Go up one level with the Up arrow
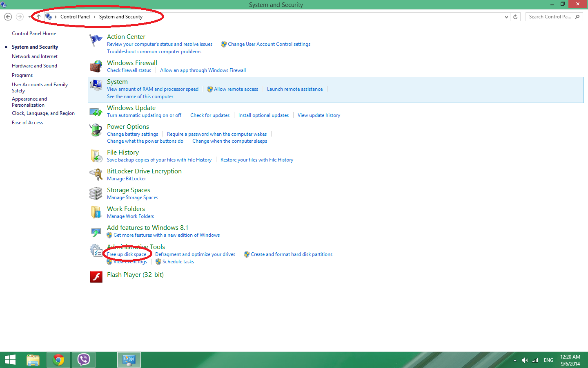This screenshot has width=588, height=368. (x=39, y=17)
